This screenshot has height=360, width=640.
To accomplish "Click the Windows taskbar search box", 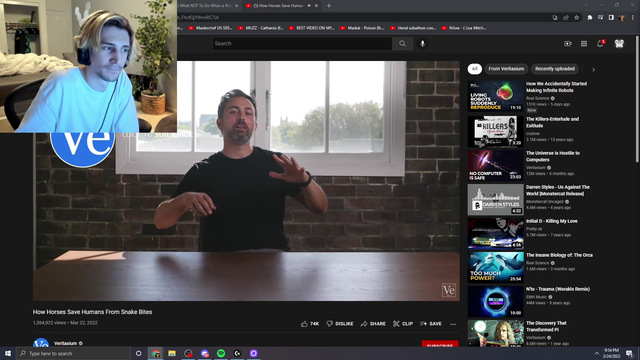I will click(73, 353).
